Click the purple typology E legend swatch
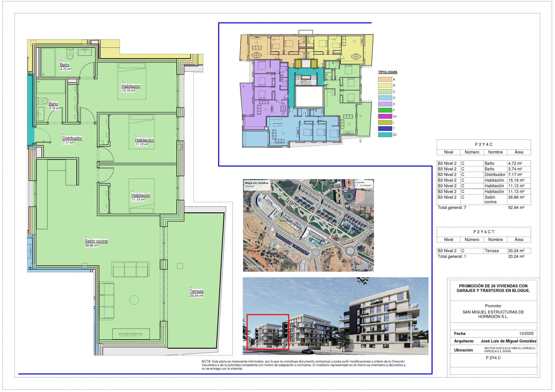 pos(385,104)
